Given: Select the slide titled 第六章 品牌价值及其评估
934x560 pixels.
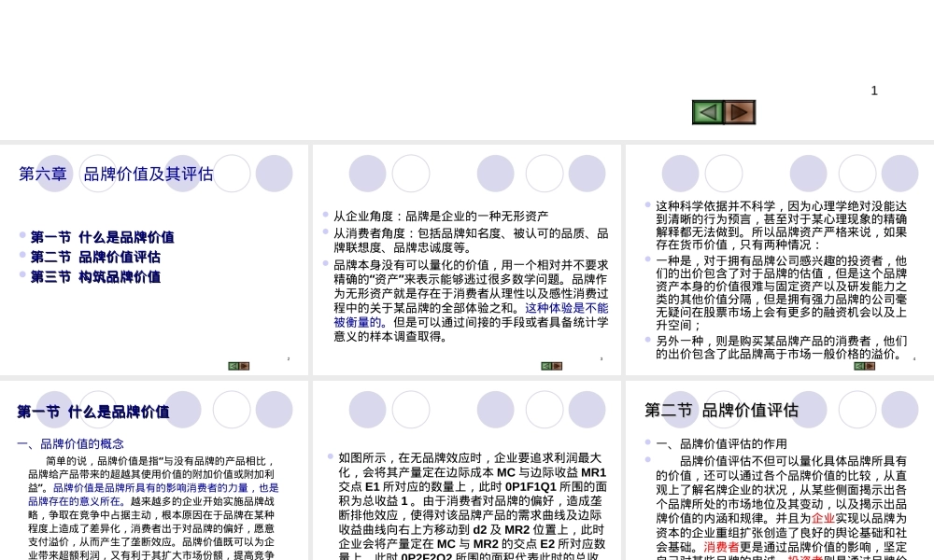Looking at the screenshot, I should [x=154, y=259].
